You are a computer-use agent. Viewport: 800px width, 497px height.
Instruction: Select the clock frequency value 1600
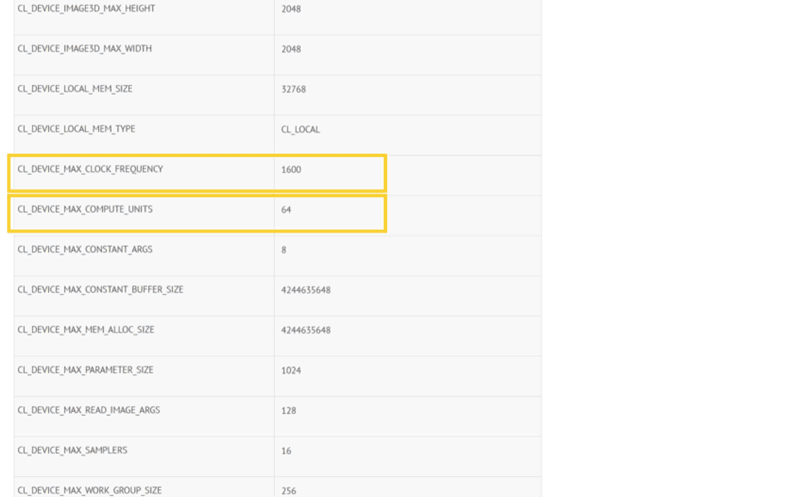(x=291, y=170)
